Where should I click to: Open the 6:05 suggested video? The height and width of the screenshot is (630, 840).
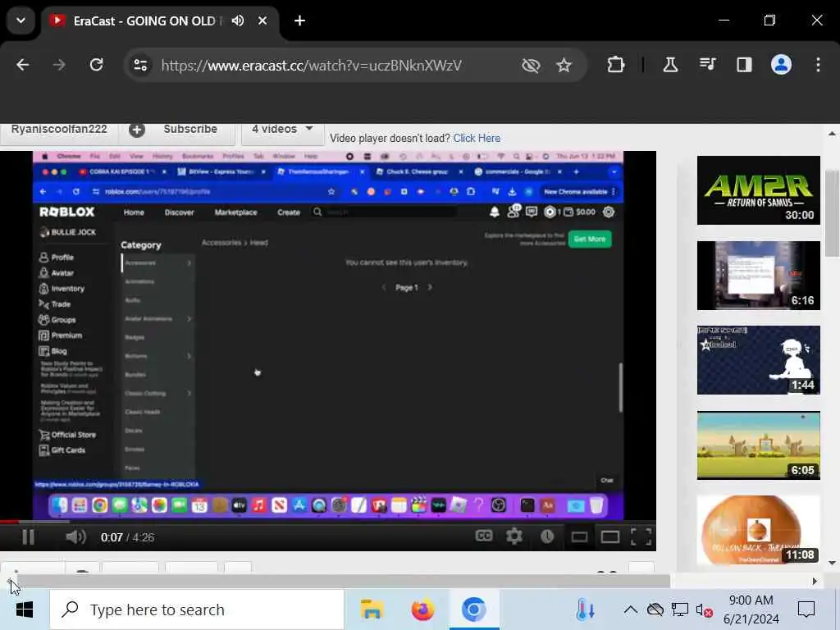[x=758, y=445]
